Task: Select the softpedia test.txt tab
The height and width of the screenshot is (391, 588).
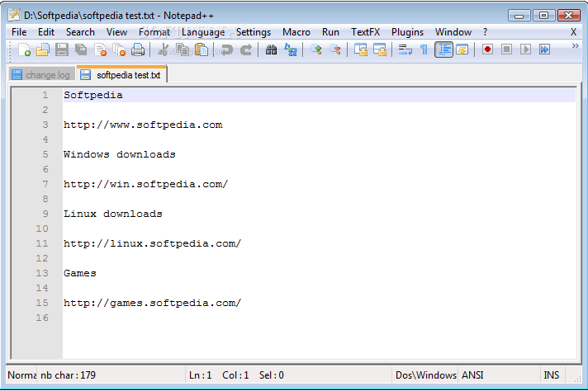Action: tap(122, 74)
